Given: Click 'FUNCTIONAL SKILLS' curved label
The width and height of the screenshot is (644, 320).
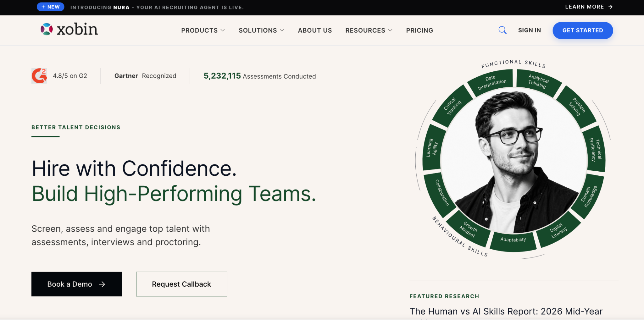Looking at the screenshot, I should point(514,63).
